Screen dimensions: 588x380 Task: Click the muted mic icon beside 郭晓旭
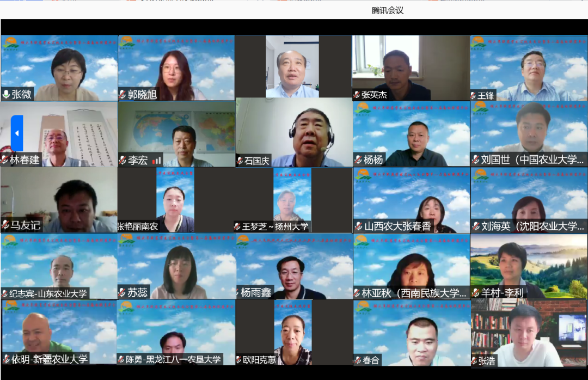122,95
